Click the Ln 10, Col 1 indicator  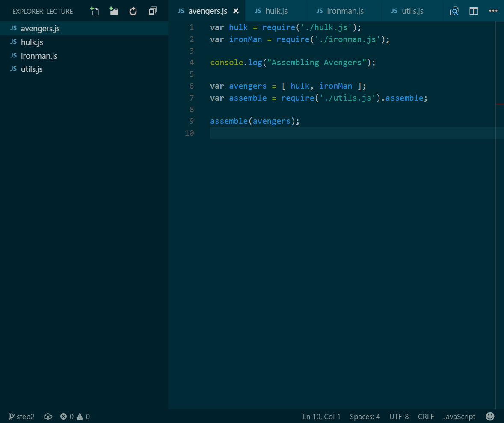[x=321, y=417]
